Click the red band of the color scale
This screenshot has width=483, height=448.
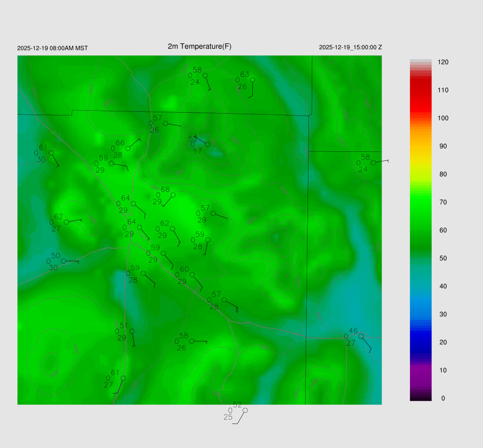coord(421,94)
